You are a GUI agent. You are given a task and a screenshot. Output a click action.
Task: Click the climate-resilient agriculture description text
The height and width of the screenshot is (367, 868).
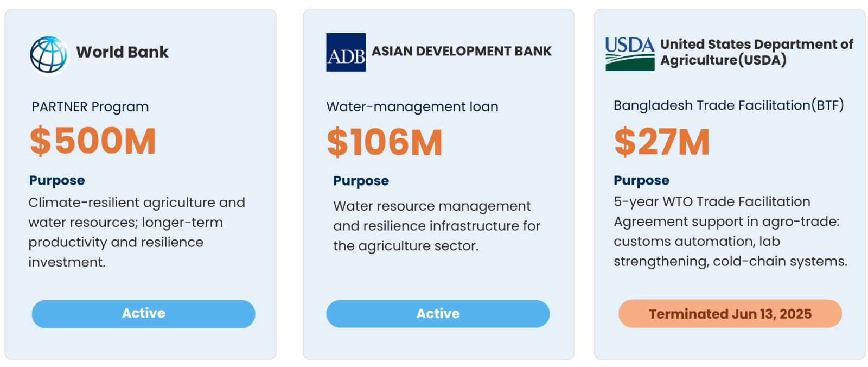pos(137,232)
